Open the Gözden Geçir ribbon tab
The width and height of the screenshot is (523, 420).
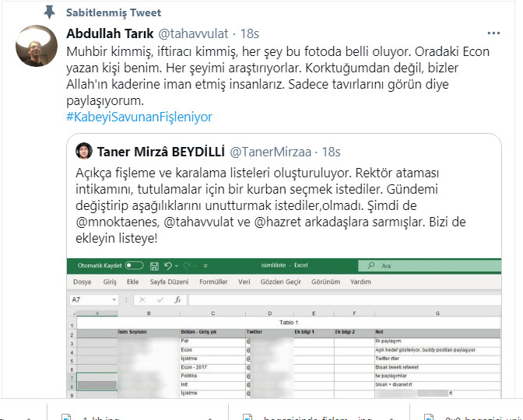(280, 282)
